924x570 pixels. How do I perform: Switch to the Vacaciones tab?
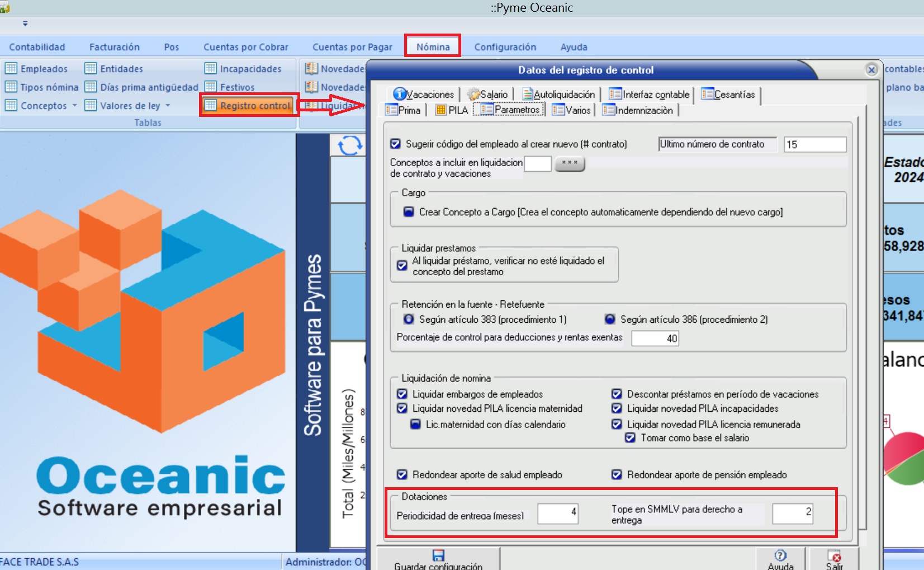pos(424,94)
